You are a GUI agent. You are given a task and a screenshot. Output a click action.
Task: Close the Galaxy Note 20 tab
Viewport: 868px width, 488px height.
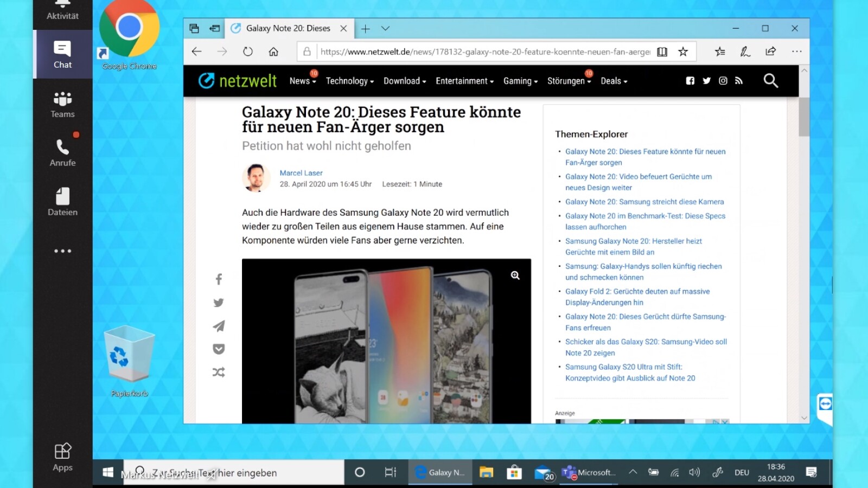(343, 28)
